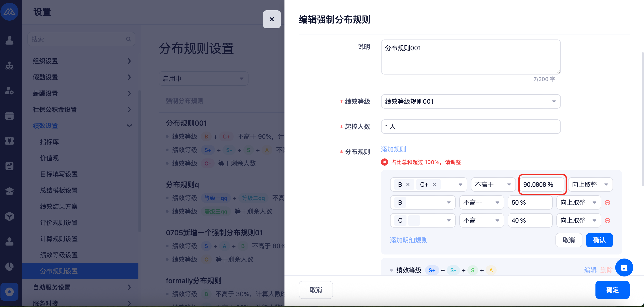Open 绩效等级设置 menu item
This screenshot has height=307, width=644.
coord(59,255)
